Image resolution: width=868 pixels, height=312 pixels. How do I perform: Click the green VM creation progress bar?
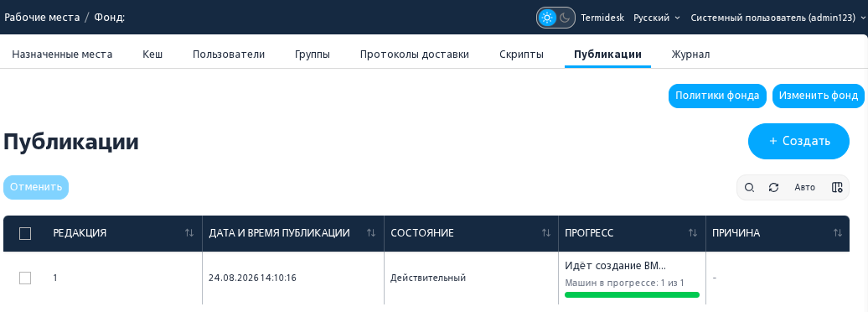click(x=633, y=295)
